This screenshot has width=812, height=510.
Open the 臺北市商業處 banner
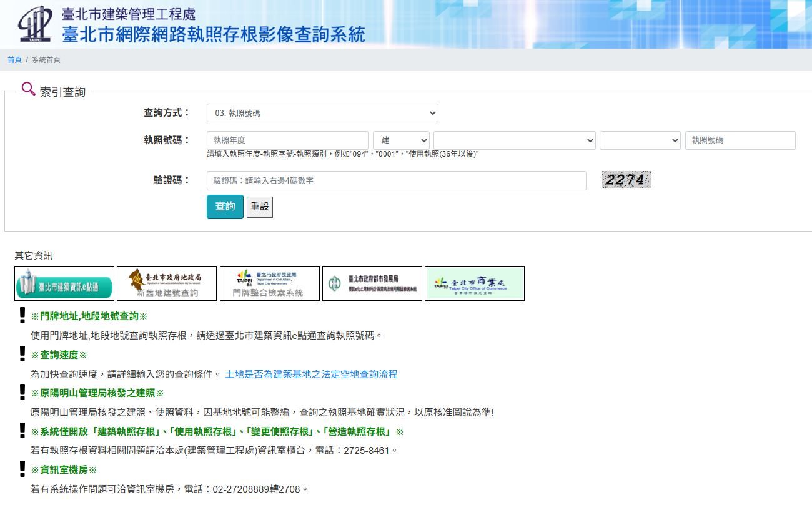(x=475, y=283)
